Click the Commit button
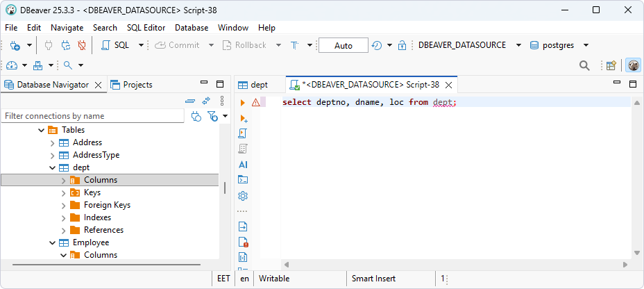Image resolution: width=644 pixels, height=289 pixels. [x=177, y=45]
